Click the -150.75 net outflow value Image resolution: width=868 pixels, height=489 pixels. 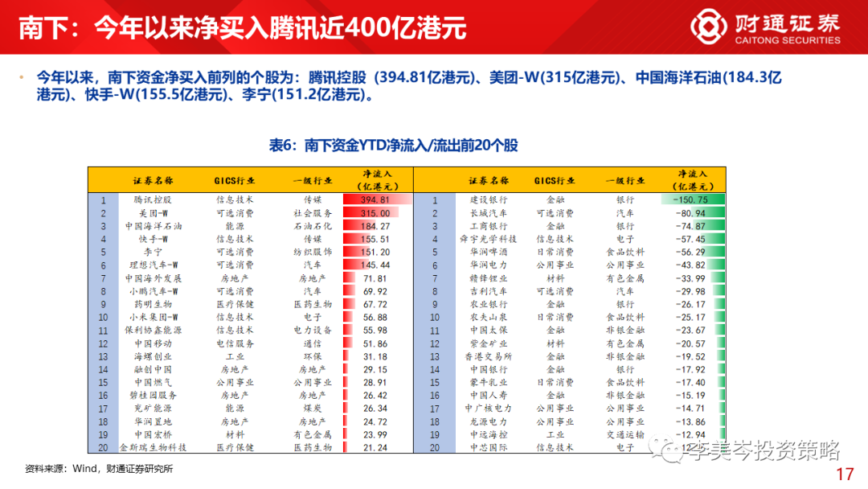[690, 199]
